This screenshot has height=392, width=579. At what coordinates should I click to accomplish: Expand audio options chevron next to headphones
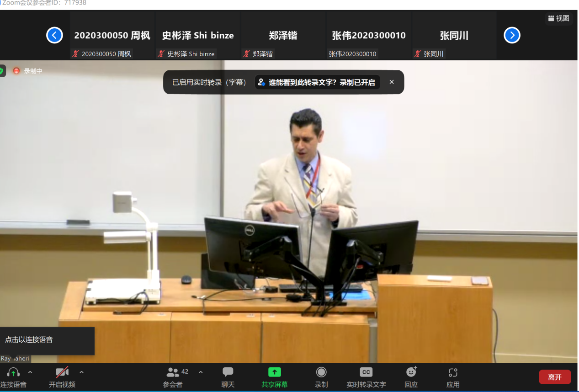click(x=30, y=372)
